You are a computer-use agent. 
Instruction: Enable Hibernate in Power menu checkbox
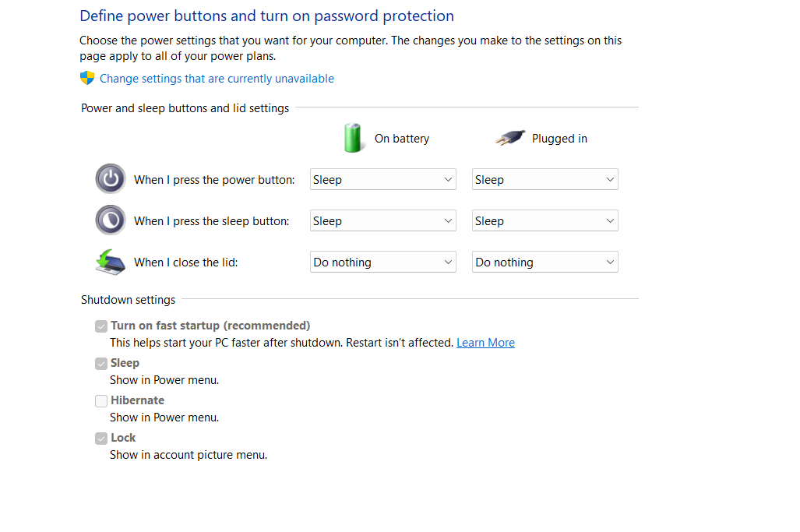101,400
